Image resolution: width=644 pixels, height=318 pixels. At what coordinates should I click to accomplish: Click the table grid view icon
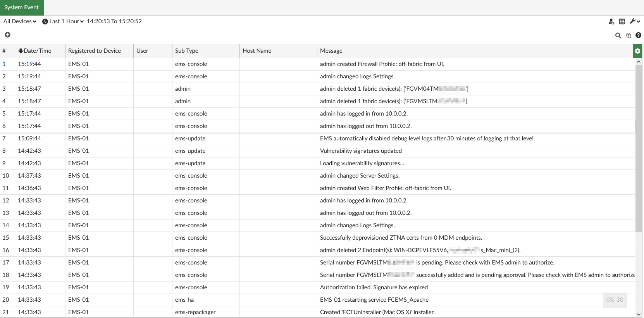622,22
